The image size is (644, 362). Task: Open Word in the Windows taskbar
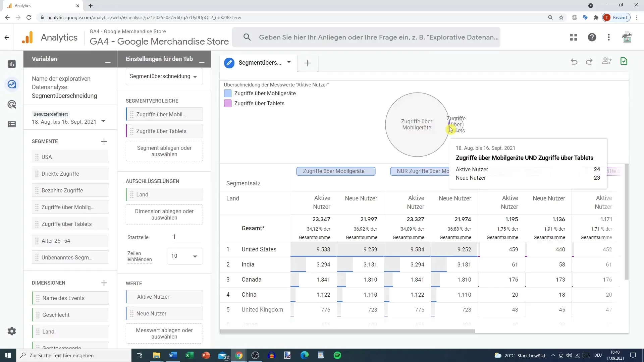click(173, 355)
